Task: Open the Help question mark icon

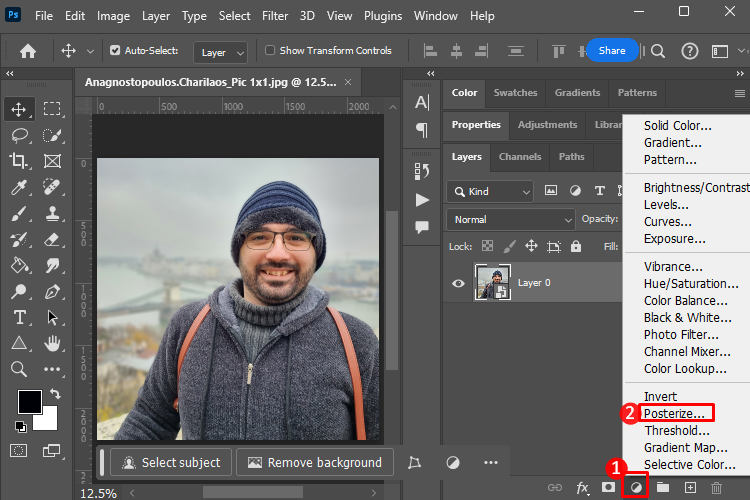Action: point(690,51)
